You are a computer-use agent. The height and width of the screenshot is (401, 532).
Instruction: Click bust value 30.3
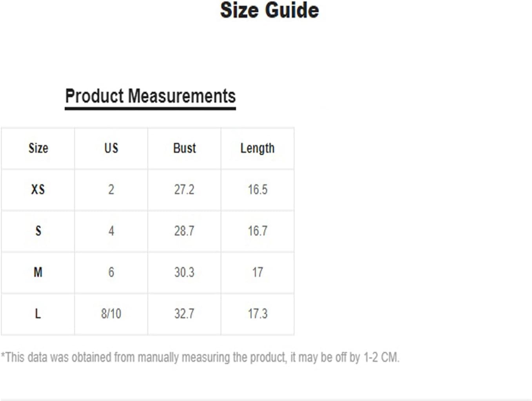184,272
